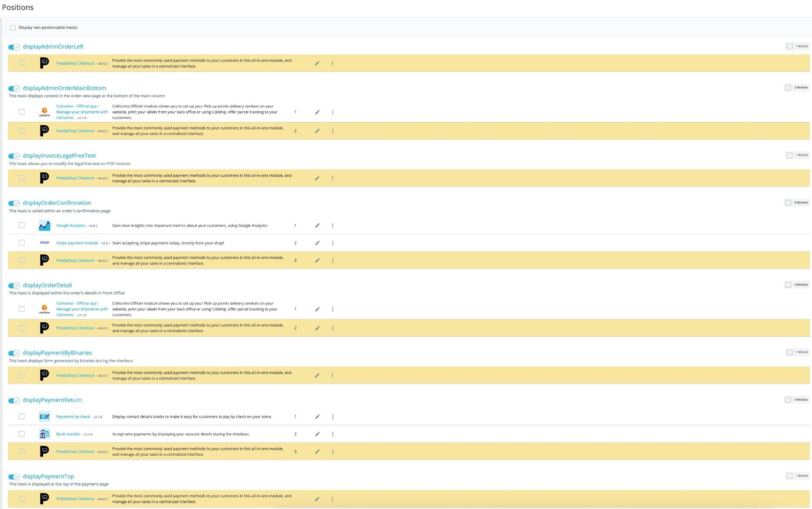Click the Bank transfer module icon

point(44,434)
